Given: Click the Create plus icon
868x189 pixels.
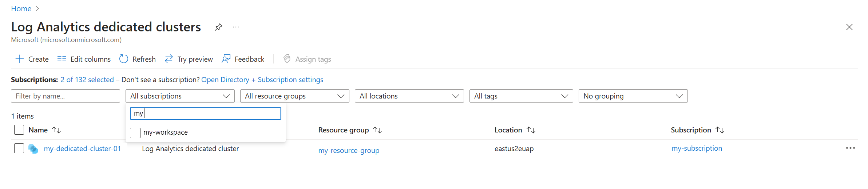Looking at the screenshot, I should pyautogui.click(x=20, y=59).
